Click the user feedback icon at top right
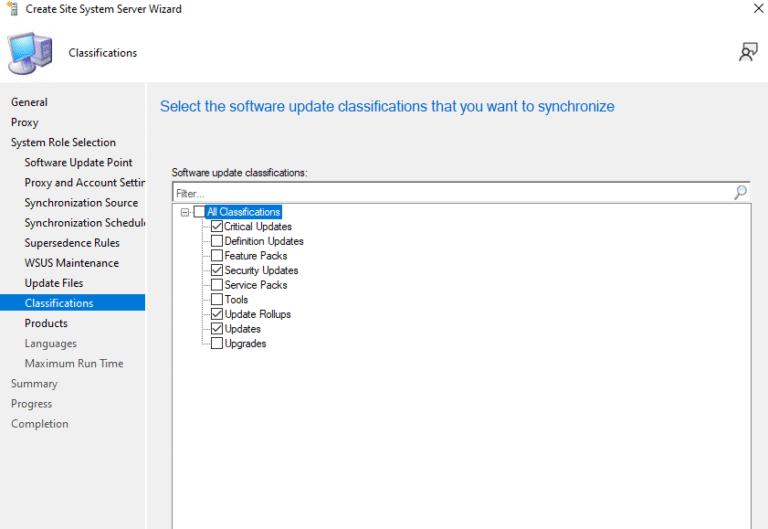Image resolution: width=768 pixels, height=529 pixels. [748, 52]
